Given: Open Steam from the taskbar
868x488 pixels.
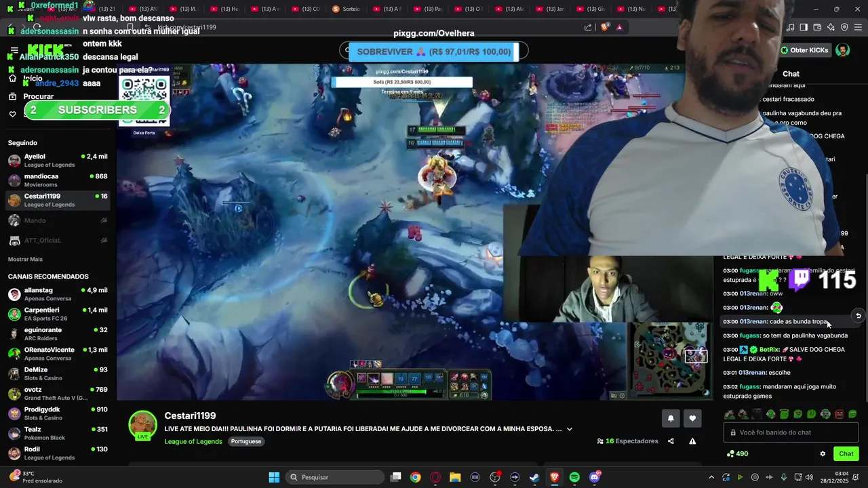Looking at the screenshot, I should click(534, 477).
